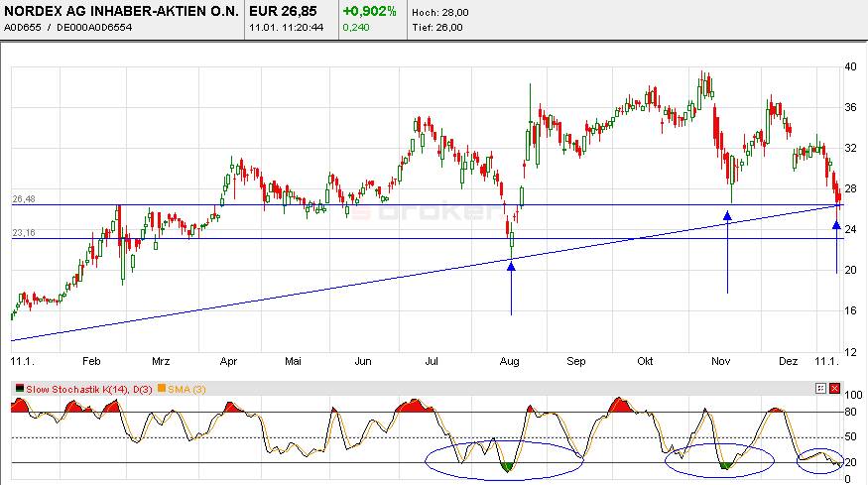Image resolution: width=868 pixels, height=485 pixels.
Task: Click the stochastic axis value 80
Action: (x=850, y=412)
